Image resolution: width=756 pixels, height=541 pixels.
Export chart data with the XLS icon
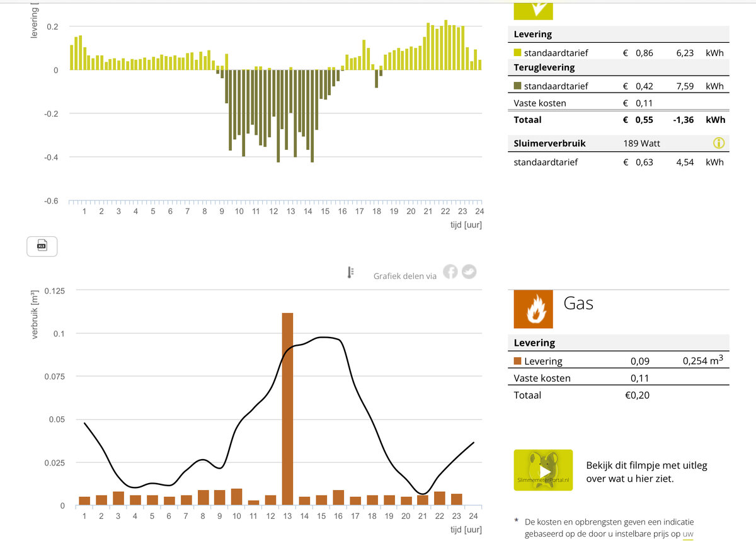pos(42,246)
